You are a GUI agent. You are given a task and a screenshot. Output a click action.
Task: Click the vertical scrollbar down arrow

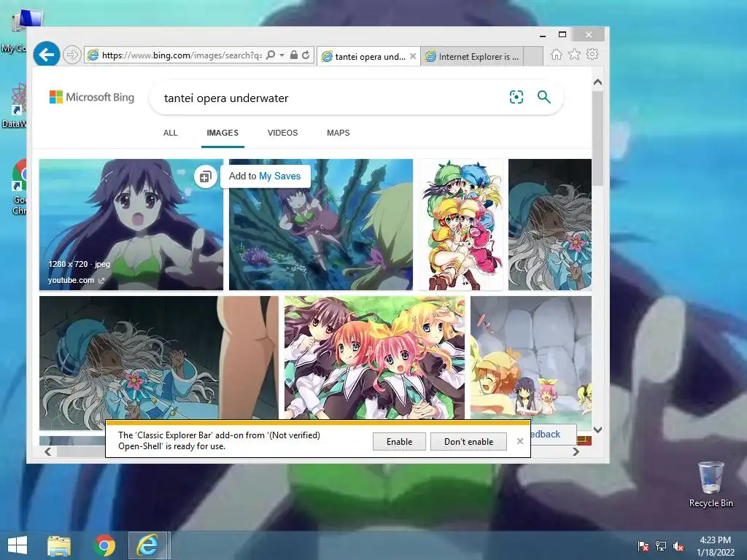point(598,429)
